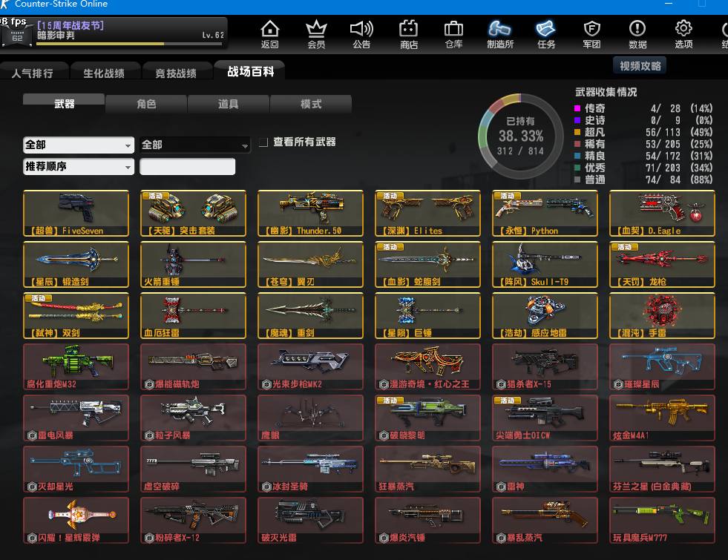Open the 会员 crown icon
Viewport: 728px width, 560px height.
coord(316,34)
